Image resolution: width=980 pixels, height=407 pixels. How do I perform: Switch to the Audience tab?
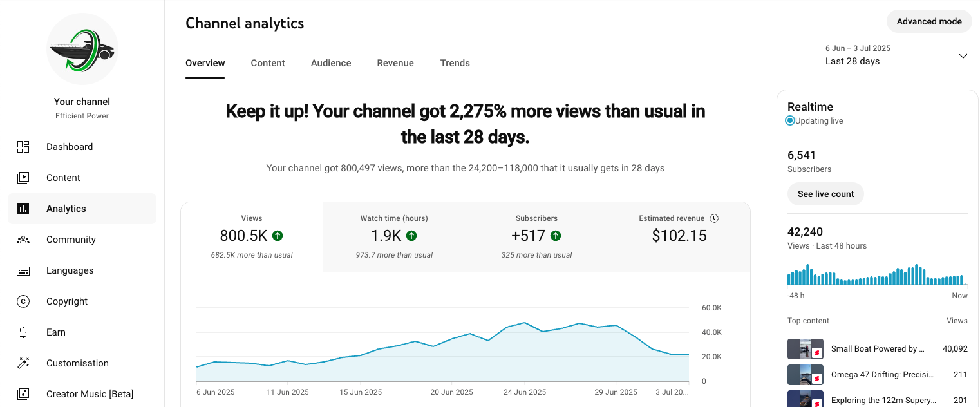click(x=331, y=63)
